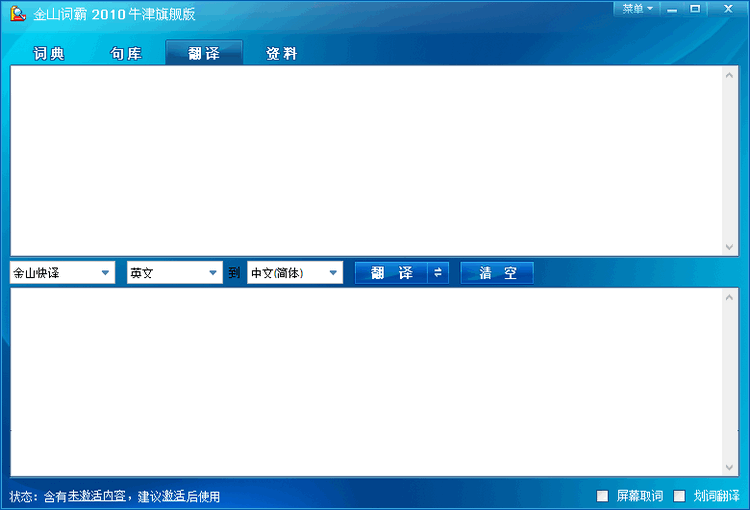Image resolution: width=750 pixels, height=510 pixels.
Task: Click the 到 label between language boxes
Action: pos(234,273)
